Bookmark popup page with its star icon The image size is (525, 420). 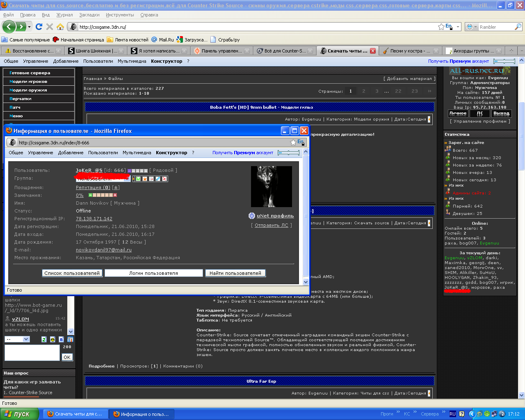[293, 142]
